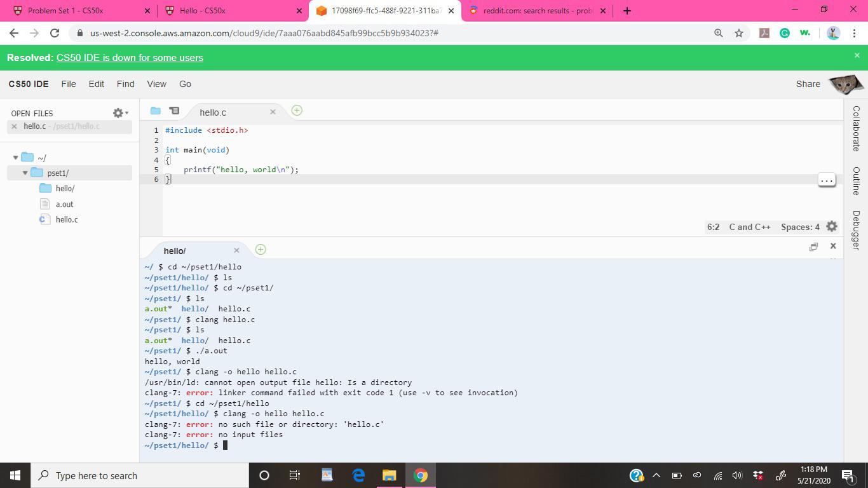The height and width of the screenshot is (488, 868).
Task: Dismiss the green Resolved banner
Action: click(x=857, y=55)
